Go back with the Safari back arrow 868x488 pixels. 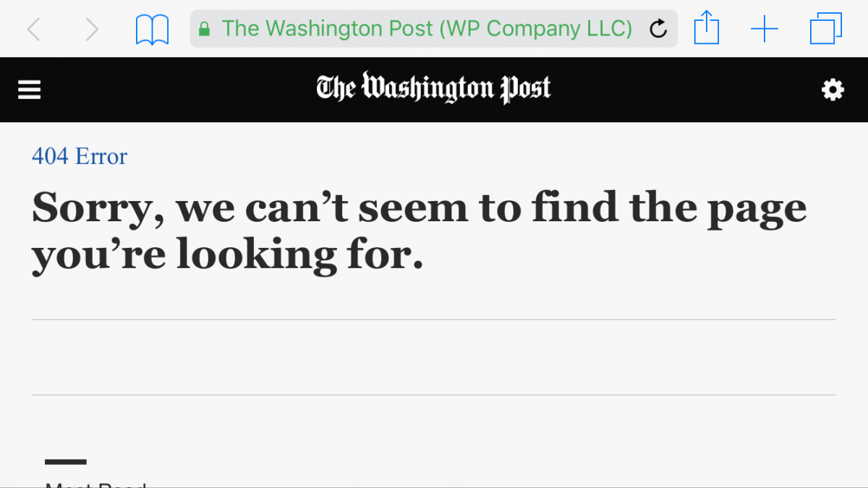pos(33,29)
